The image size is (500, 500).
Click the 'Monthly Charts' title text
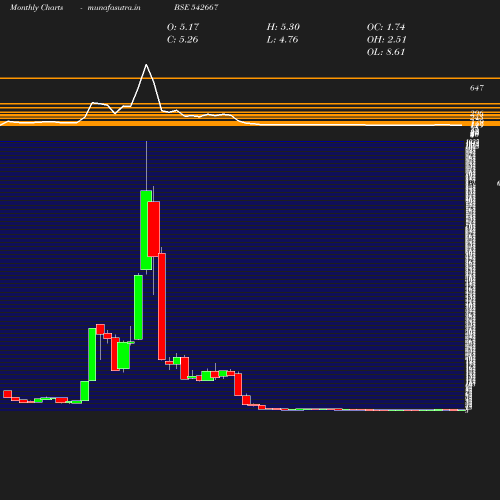(x=36, y=8)
